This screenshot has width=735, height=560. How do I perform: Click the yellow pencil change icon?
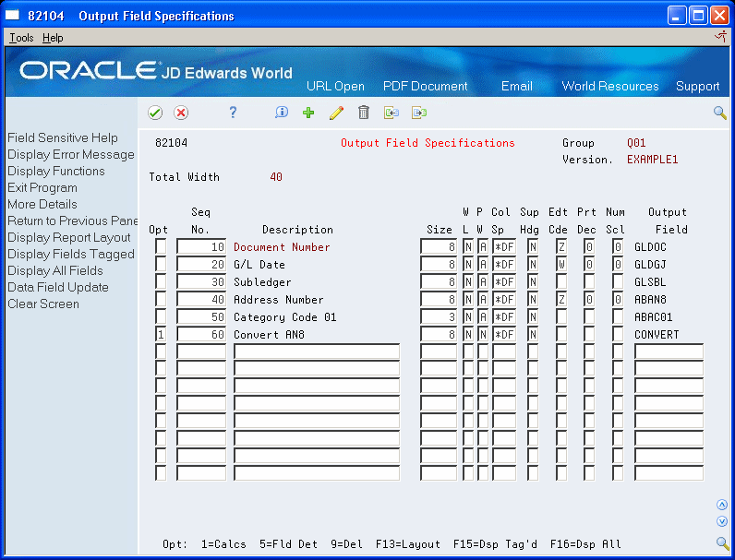pos(336,113)
